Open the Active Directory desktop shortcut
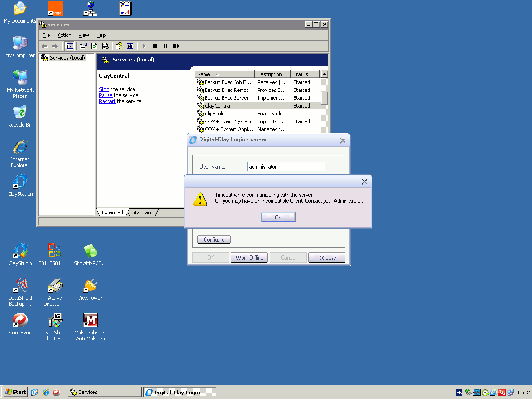 55,292
